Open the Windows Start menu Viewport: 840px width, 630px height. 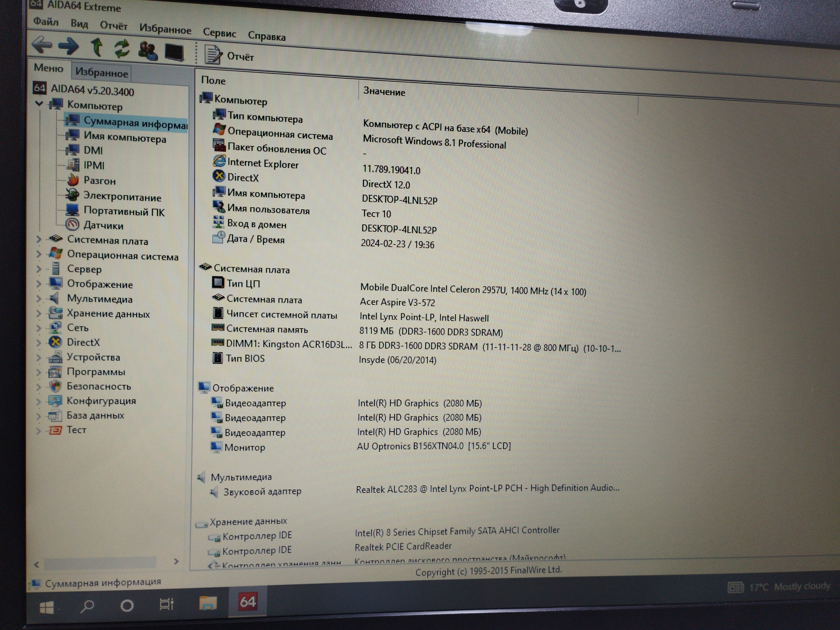(47, 607)
